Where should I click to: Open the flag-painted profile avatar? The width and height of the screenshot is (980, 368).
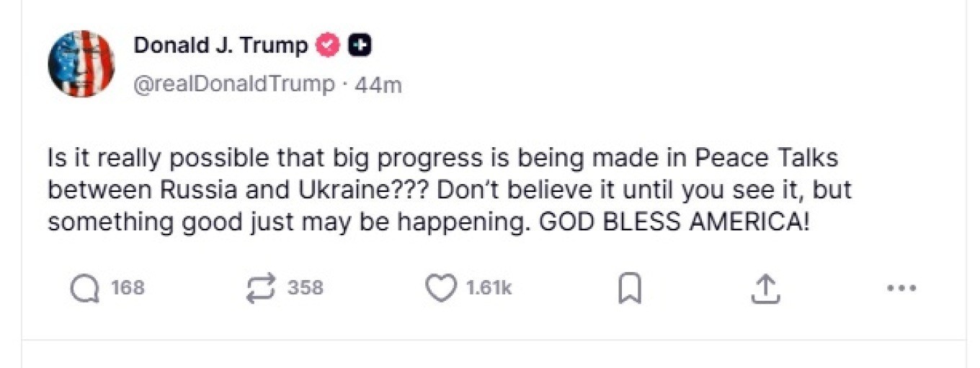point(81,64)
